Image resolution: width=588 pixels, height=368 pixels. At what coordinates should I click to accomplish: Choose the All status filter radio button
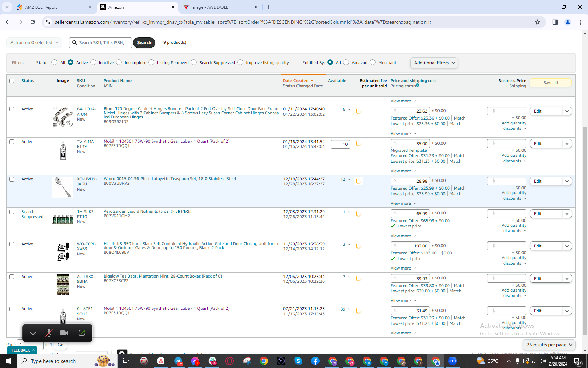click(54, 62)
